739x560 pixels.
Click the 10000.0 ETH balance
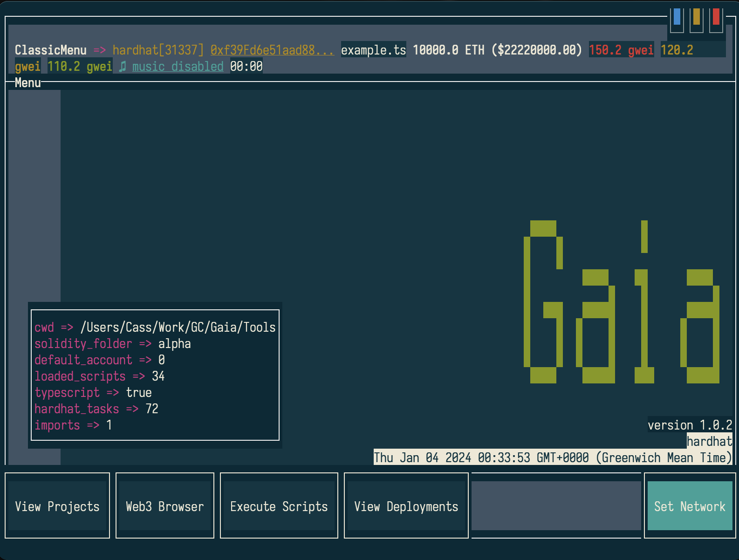coord(449,50)
